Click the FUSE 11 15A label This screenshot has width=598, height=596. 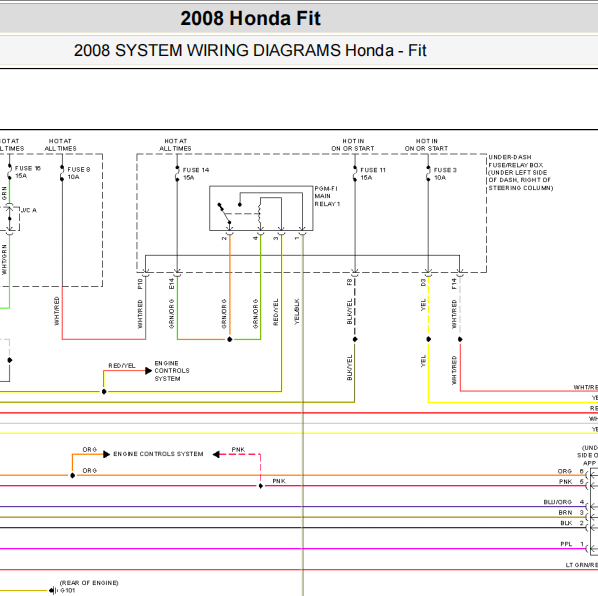373,174
